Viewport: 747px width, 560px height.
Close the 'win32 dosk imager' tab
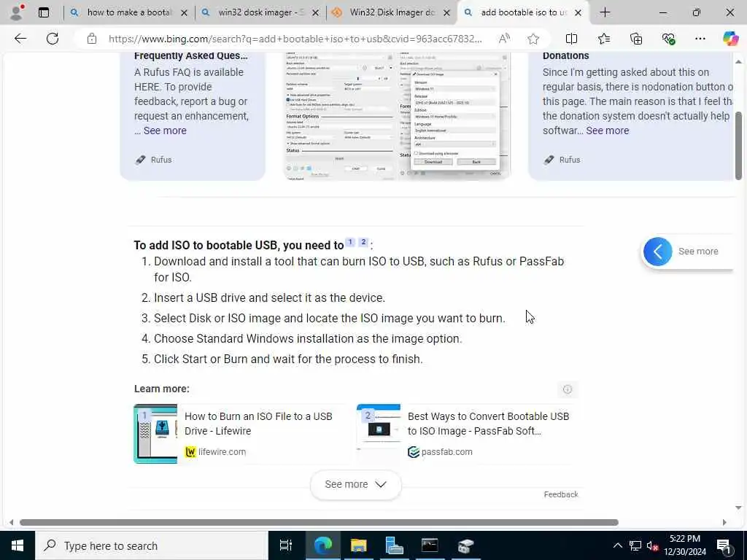pos(315,13)
